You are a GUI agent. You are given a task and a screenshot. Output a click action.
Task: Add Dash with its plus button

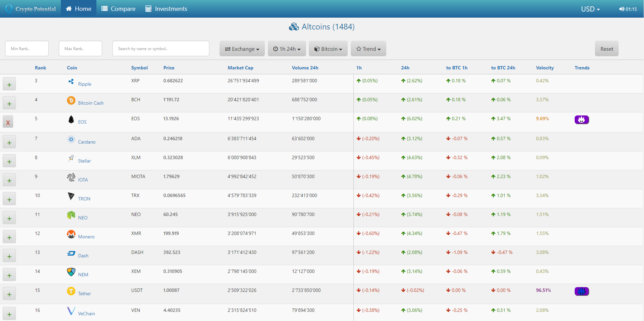click(x=9, y=256)
